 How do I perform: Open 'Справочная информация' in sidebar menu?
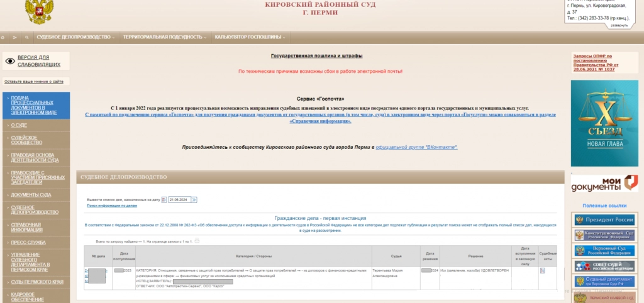(36, 228)
